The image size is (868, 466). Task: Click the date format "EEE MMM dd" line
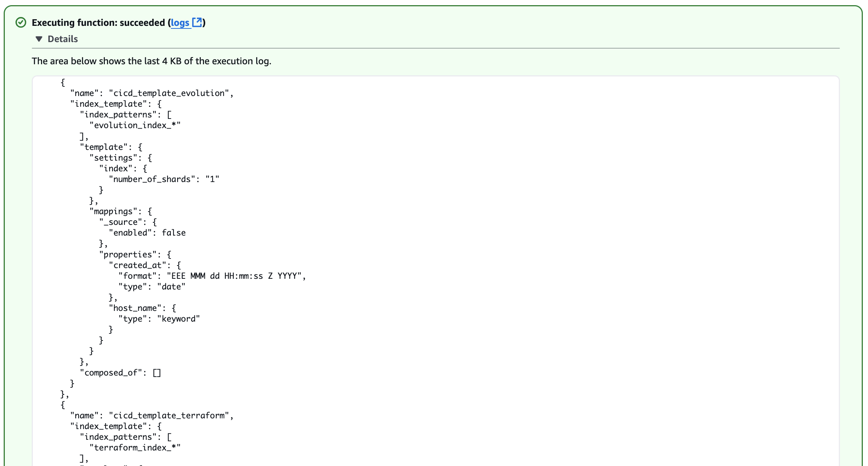point(212,276)
